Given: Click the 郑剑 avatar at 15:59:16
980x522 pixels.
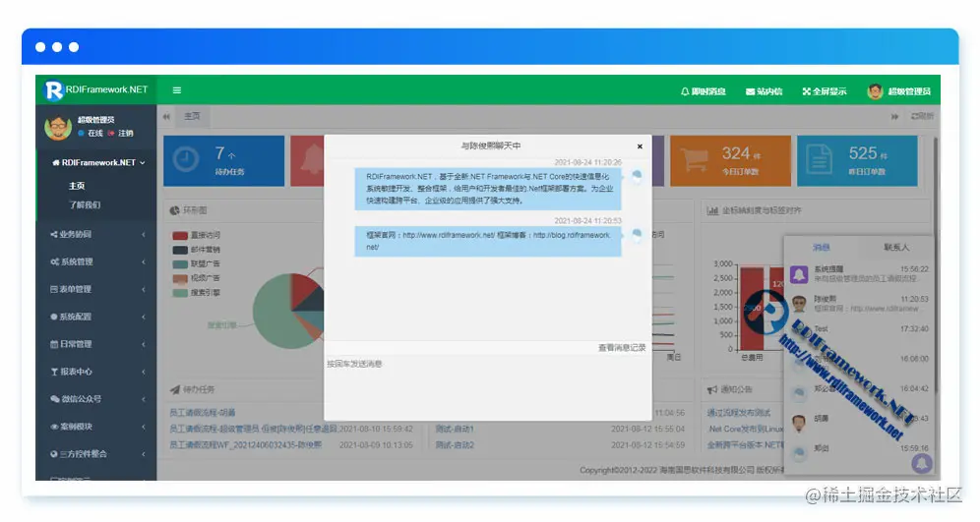Looking at the screenshot, I should pos(799,453).
